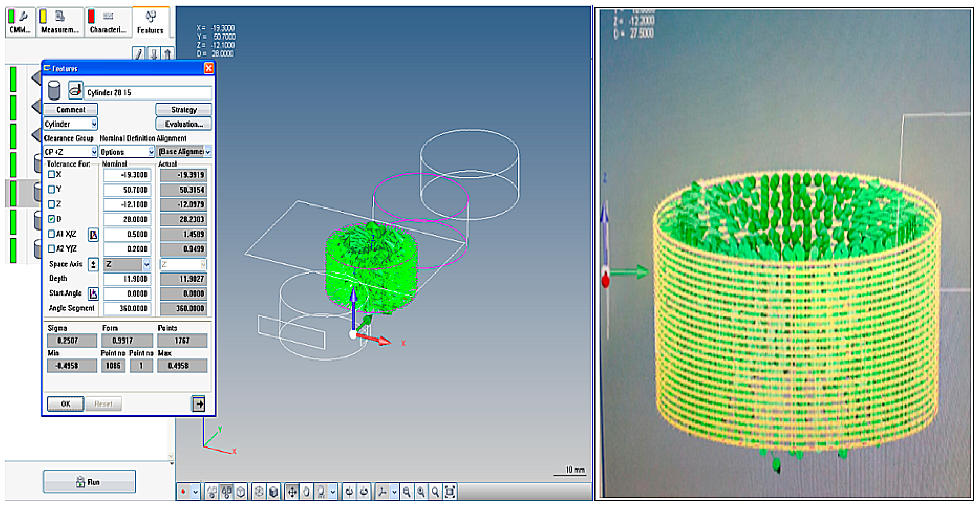Image resolution: width=980 pixels, height=506 pixels.
Task: Click the red dot toolbar icon
Action: click(183, 492)
